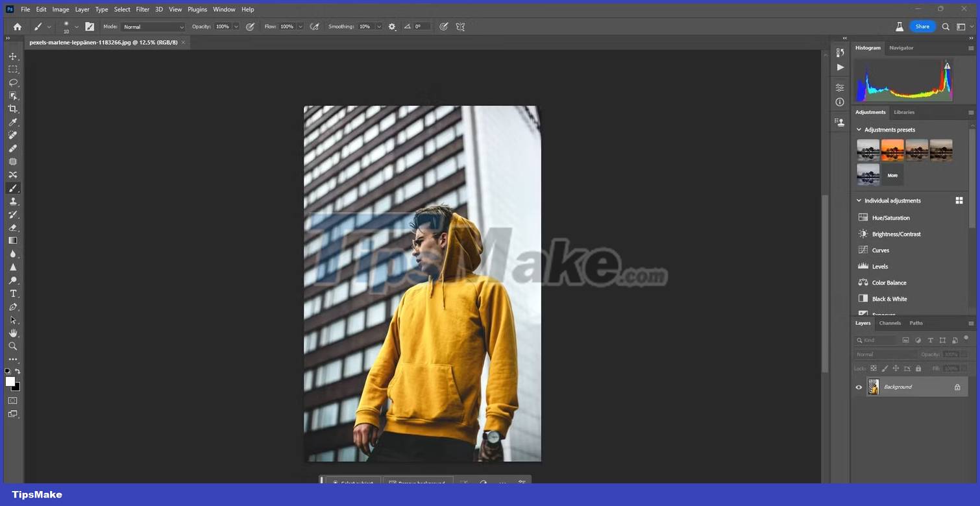Open the foreground color swatch
This screenshot has width=980, height=506.
(x=10, y=381)
